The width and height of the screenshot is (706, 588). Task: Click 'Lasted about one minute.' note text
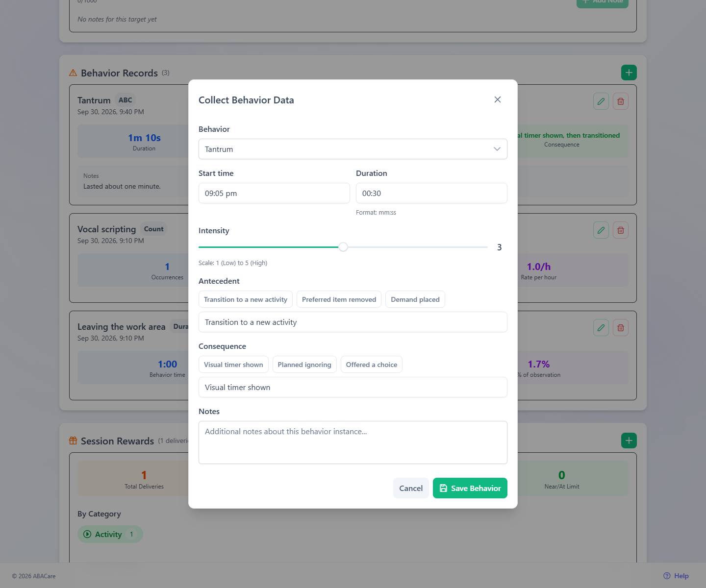tap(122, 186)
